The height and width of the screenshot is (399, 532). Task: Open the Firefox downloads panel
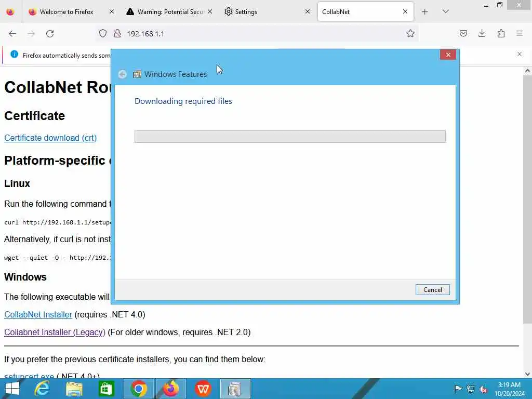pos(482,33)
